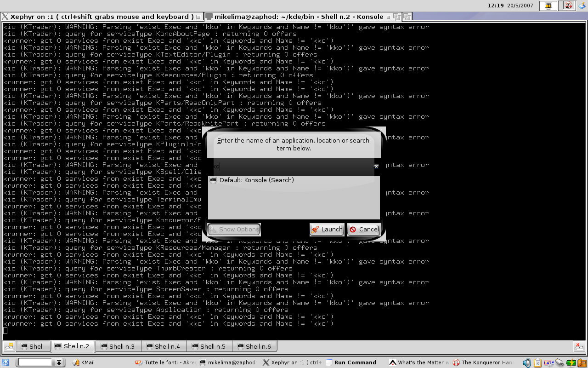
Task: Switch to 'The Konqueror Handbook' taskbar entry
Action: click(x=483, y=362)
